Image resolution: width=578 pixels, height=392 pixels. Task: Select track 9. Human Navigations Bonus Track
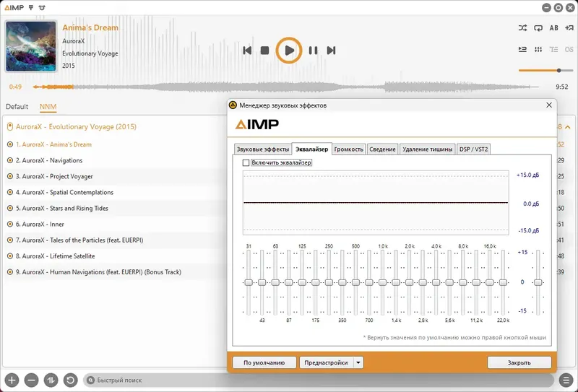tap(114, 272)
